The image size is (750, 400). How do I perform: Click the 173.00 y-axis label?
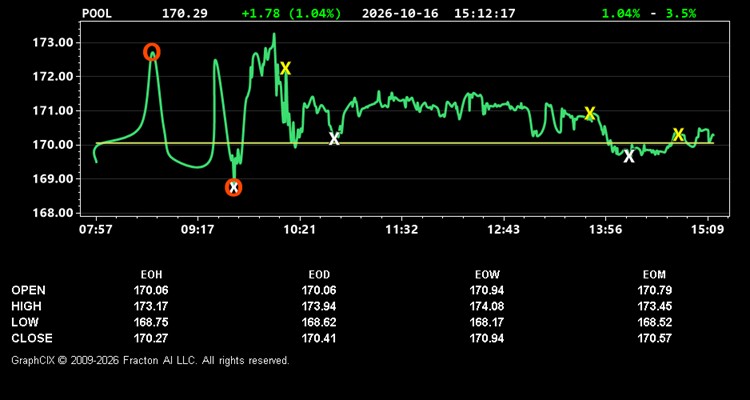coord(53,43)
